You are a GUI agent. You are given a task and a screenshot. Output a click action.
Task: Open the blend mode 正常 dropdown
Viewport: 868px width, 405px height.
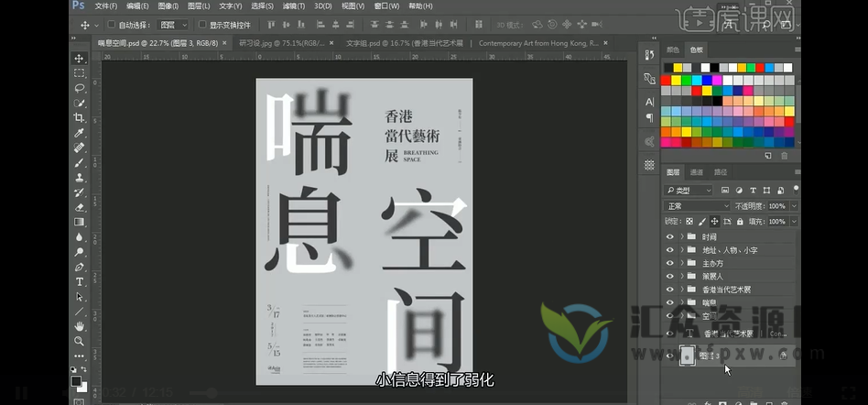698,206
